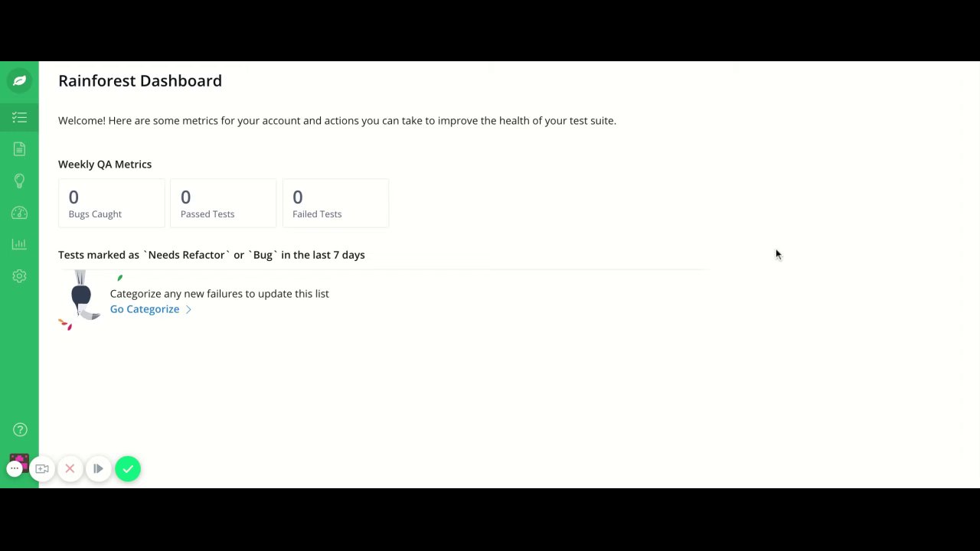
Task: Click the Weekly QA Metrics heading
Action: (105, 165)
